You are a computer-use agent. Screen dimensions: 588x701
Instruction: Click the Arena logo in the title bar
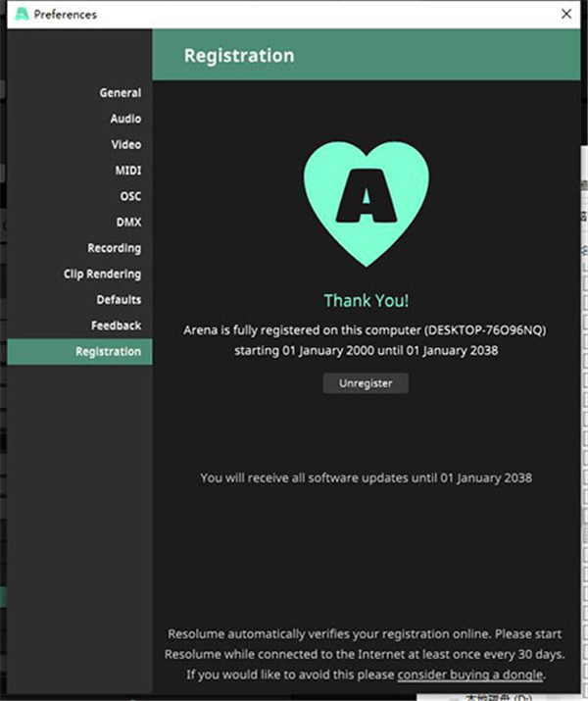click(20, 15)
